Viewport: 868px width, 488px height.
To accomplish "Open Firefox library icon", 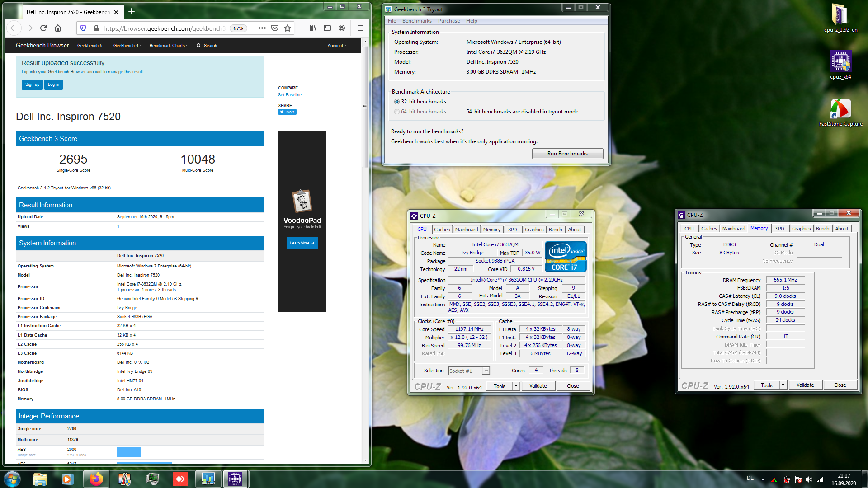I will [313, 28].
